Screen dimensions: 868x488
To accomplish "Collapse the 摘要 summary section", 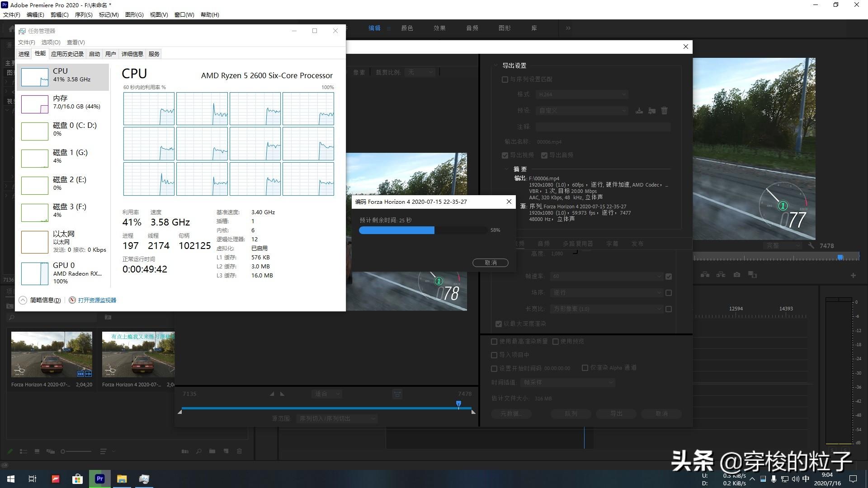I will 506,169.
